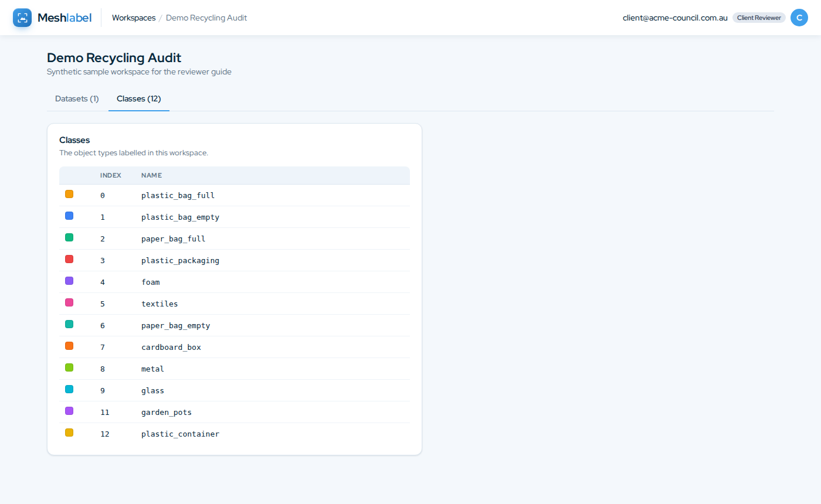Select the cardboard_box class name
This screenshot has height=504, width=821.
(171, 347)
